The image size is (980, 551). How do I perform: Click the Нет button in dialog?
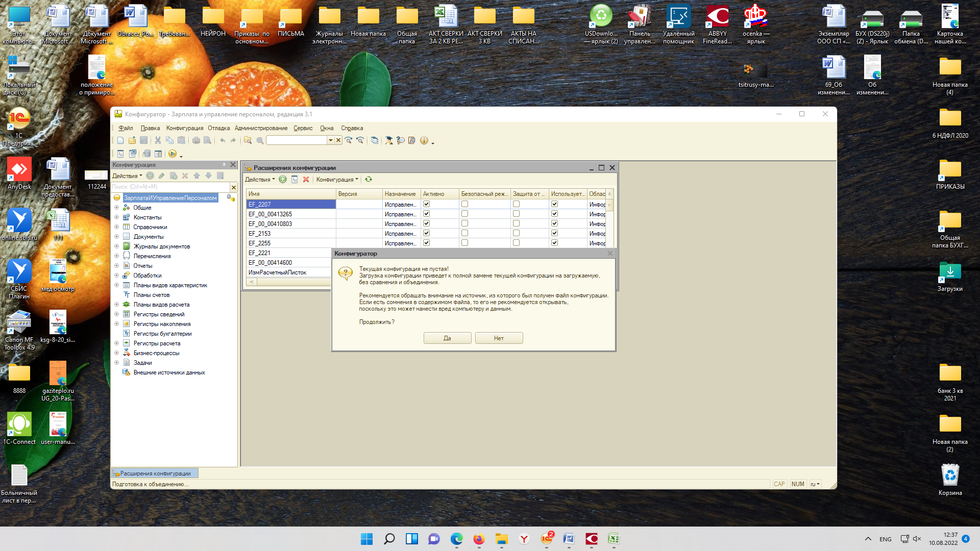click(x=499, y=338)
